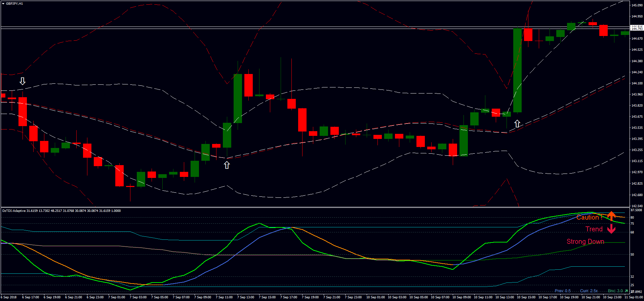Select the white up arrow signal near 7 Sep 11:00
The height and width of the screenshot is (301, 644).
pos(227,165)
